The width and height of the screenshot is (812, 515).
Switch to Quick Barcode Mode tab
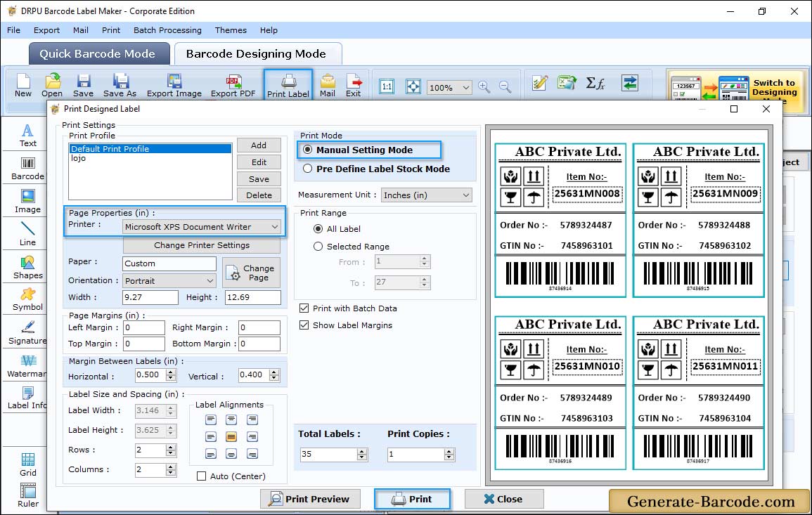point(99,54)
